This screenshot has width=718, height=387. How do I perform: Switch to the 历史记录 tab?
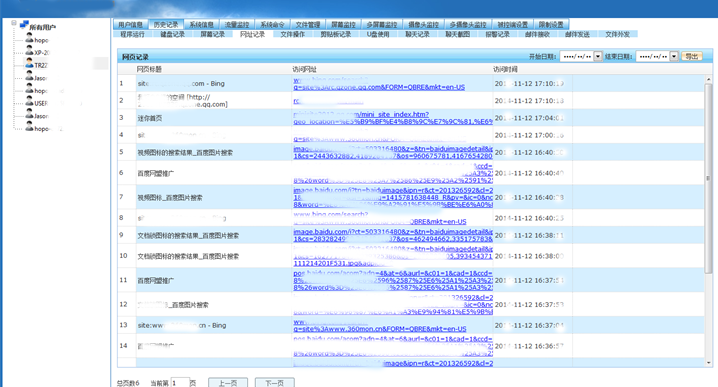pos(166,25)
